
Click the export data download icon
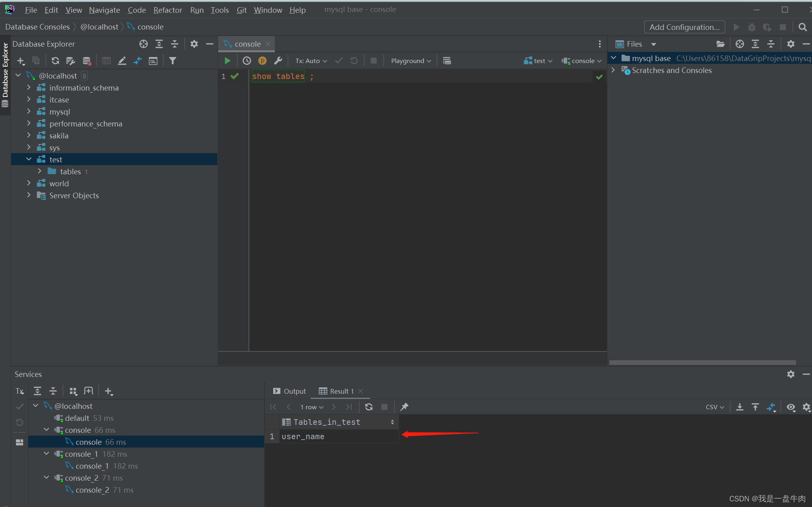[739, 407]
